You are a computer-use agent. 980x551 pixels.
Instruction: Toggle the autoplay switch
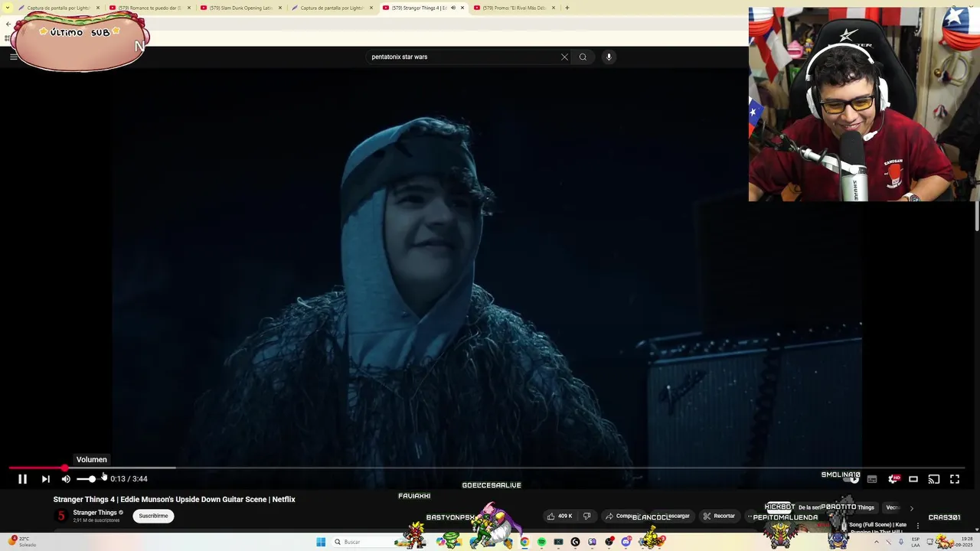point(851,479)
